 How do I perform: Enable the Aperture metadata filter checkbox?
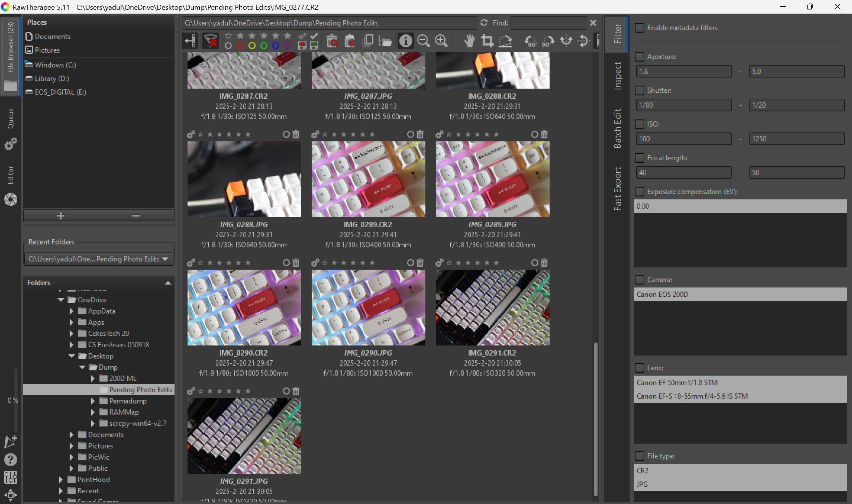point(640,57)
